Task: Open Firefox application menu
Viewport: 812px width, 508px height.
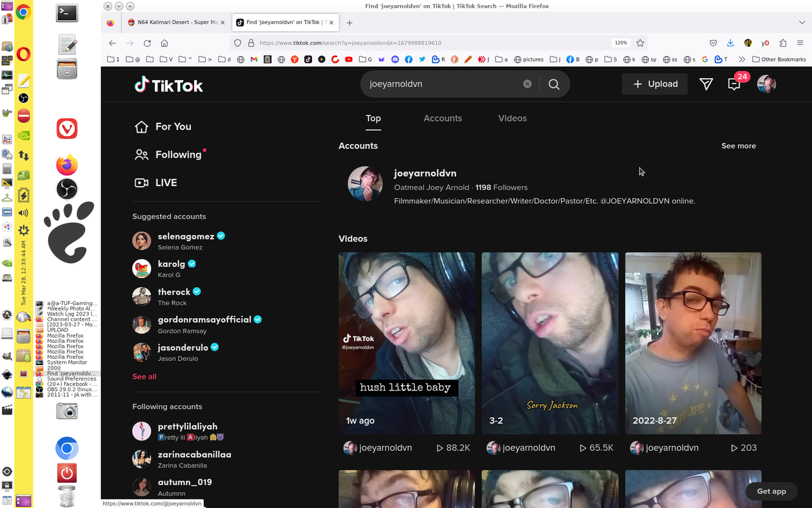Action: [x=800, y=43]
